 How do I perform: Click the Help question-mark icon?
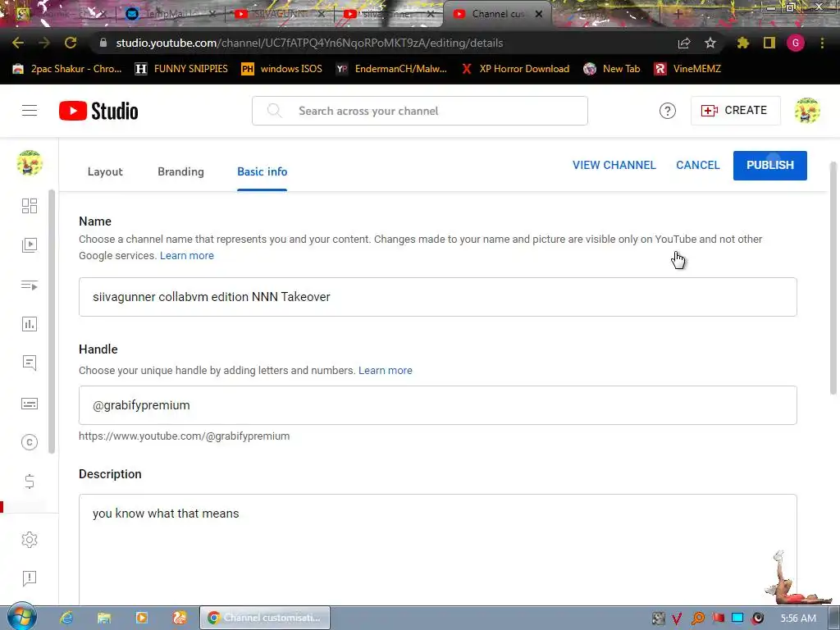pyautogui.click(x=668, y=111)
